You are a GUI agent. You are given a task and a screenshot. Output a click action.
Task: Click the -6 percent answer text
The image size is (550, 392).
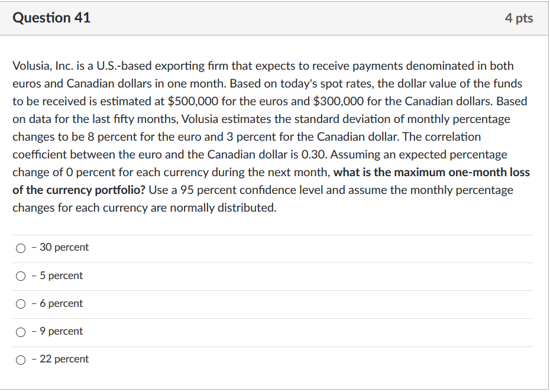(57, 303)
